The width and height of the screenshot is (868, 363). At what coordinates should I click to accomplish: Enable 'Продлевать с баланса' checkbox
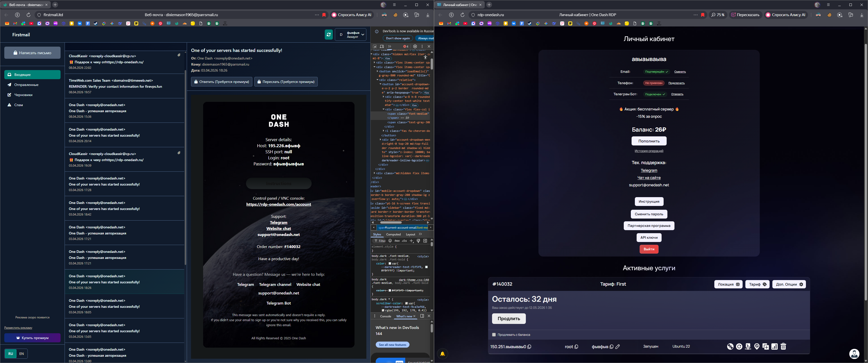tap(494, 335)
